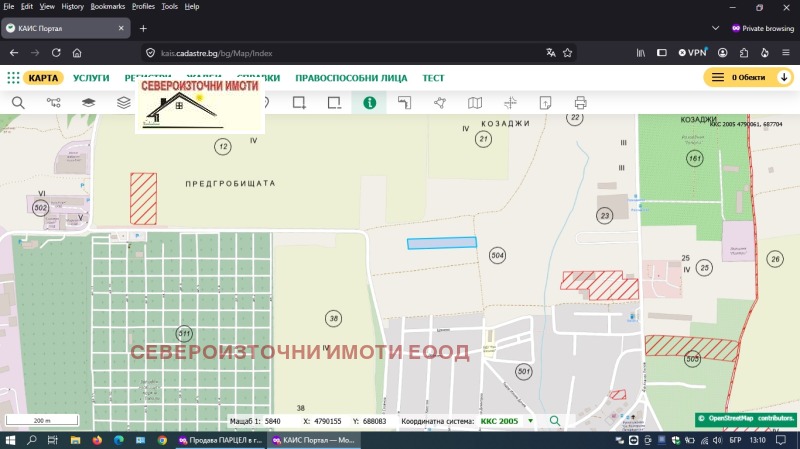This screenshot has height=449, width=800.
Task: Select the blue highlighted parcel on map
Action: point(442,243)
